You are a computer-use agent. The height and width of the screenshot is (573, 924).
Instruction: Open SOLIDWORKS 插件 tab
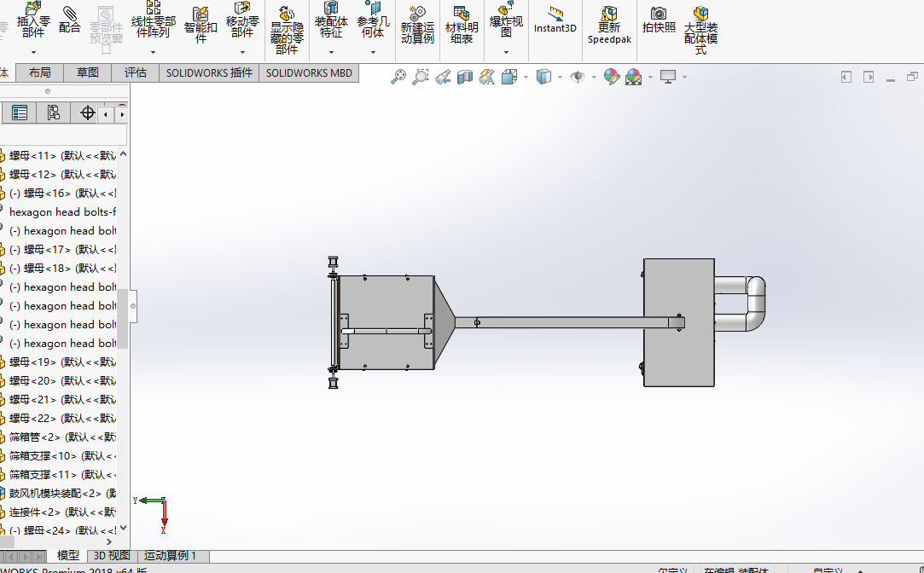click(209, 72)
